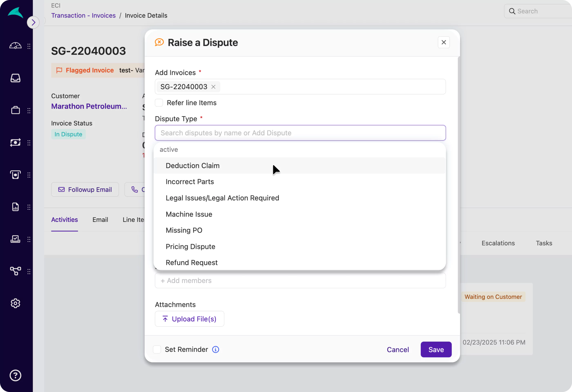Choose Pricing Dispute option

(190, 247)
